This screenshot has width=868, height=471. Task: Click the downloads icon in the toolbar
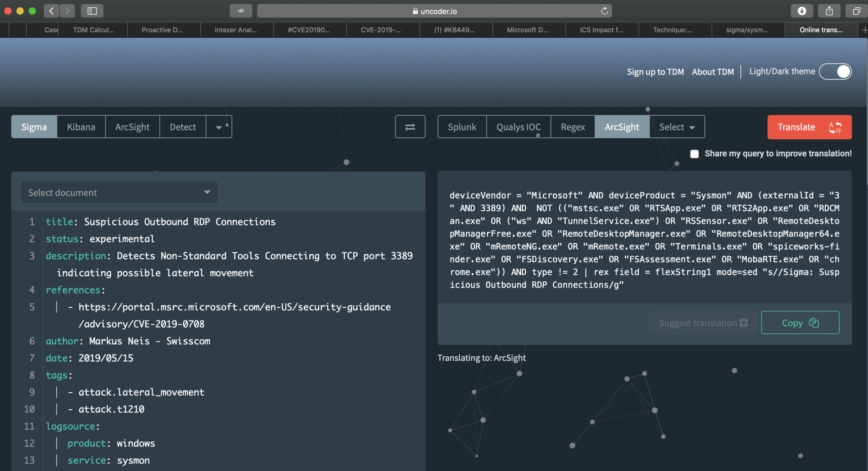coord(802,11)
